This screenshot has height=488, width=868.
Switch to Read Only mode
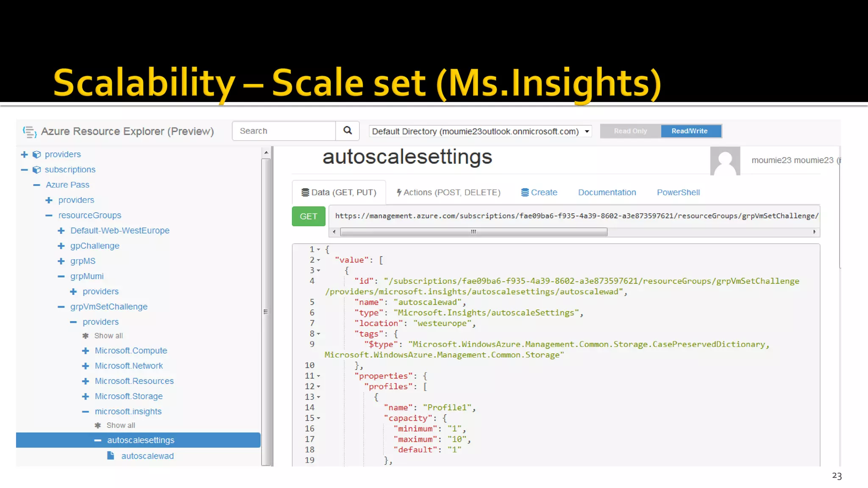(x=631, y=131)
